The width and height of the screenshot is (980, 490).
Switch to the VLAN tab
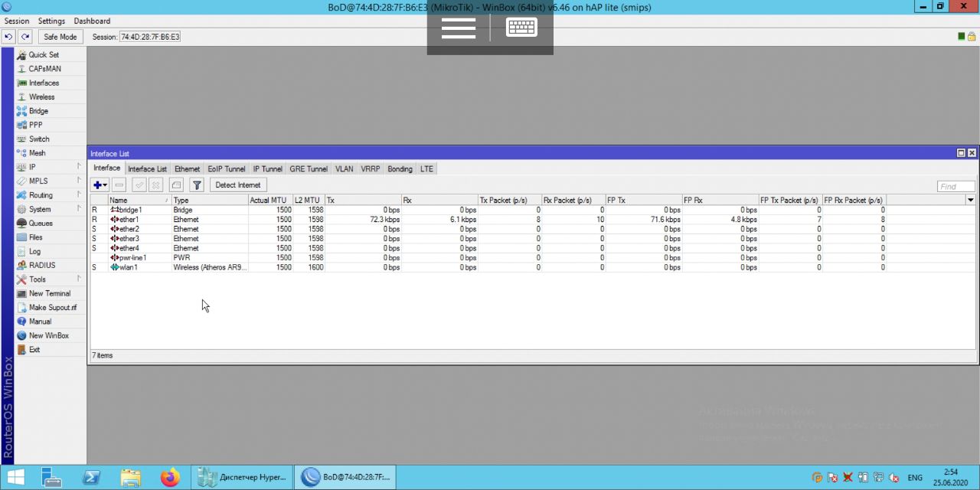tap(345, 169)
